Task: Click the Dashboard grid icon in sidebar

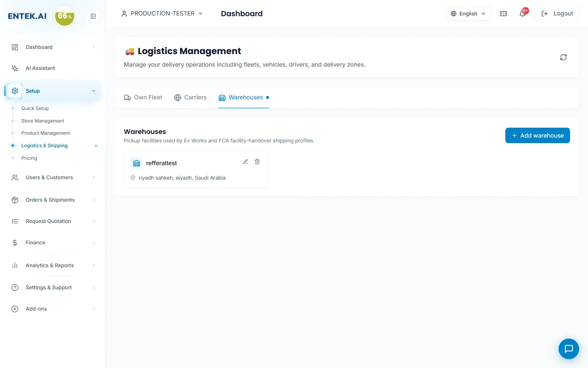Action: [15, 47]
